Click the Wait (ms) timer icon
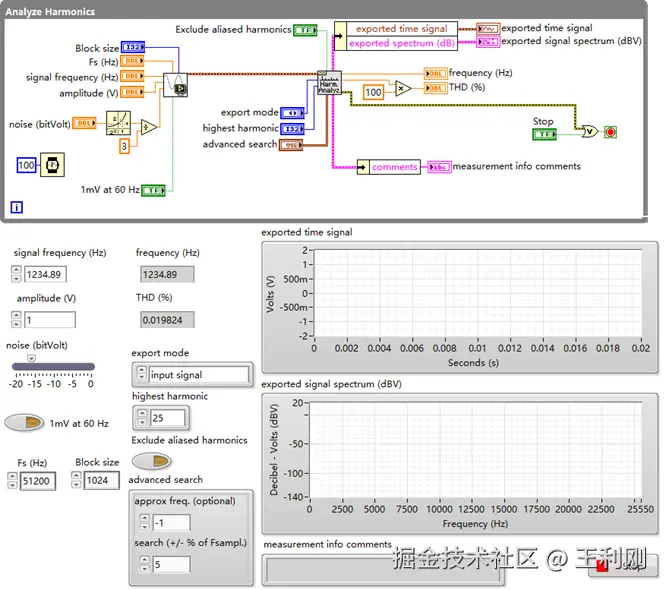Screen dimensions: 666x590 pyautogui.click(x=52, y=165)
